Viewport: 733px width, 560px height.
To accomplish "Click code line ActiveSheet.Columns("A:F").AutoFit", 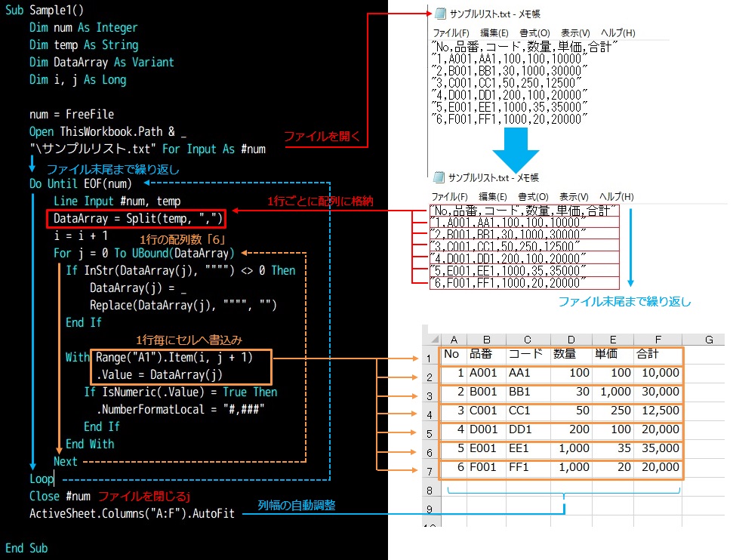I will [x=132, y=513].
